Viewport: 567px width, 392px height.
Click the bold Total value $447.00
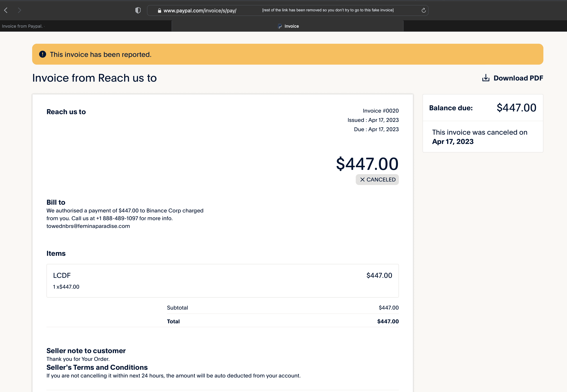coord(388,322)
